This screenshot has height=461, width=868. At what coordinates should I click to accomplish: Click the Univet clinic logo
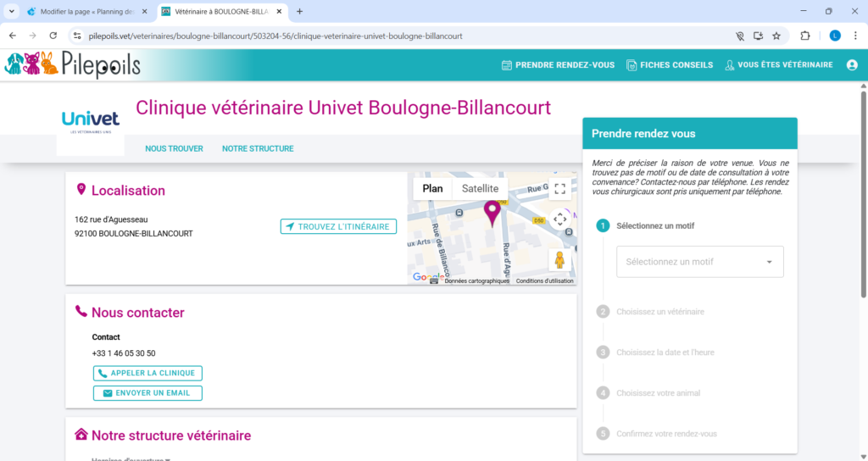[90, 122]
